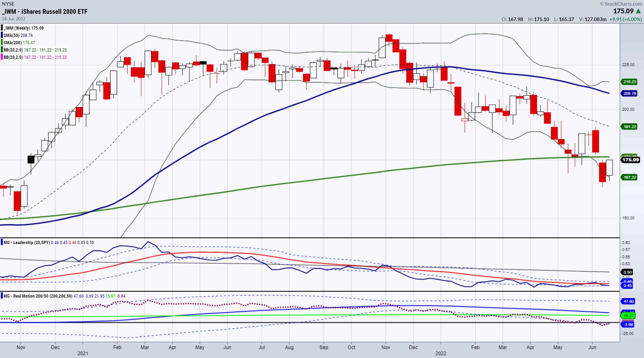Open the StockCharts.com copyright link
Screen dimensions: 644x358
coord(621,4)
